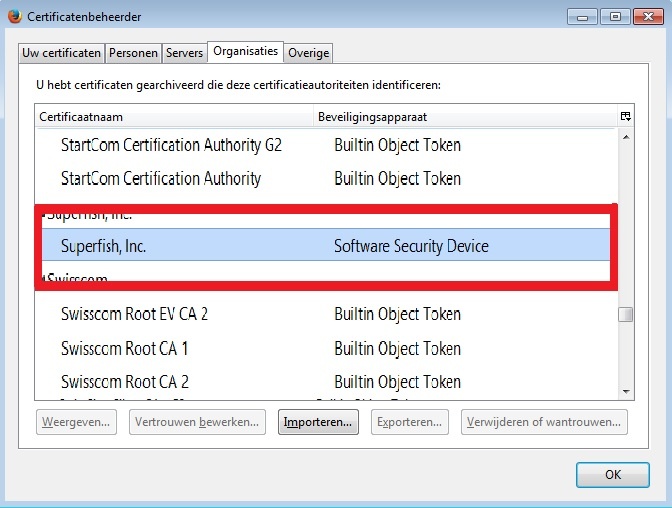Click the Importeren... button
This screenshot has height=508, width=672.
(318, 422)
